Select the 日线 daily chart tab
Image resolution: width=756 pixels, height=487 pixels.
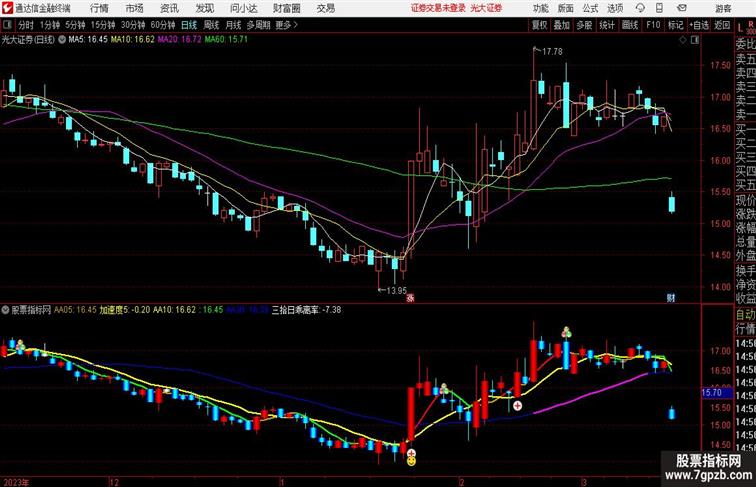(x=189, y=25)
